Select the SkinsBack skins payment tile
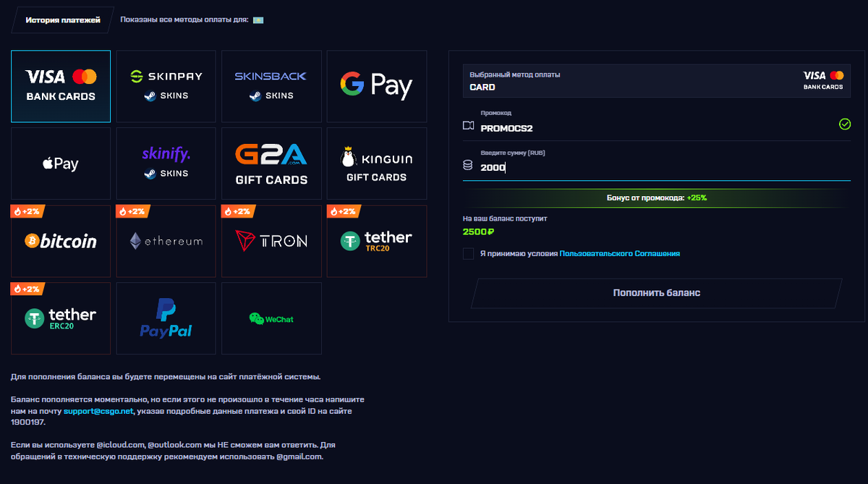 (271, 86)
